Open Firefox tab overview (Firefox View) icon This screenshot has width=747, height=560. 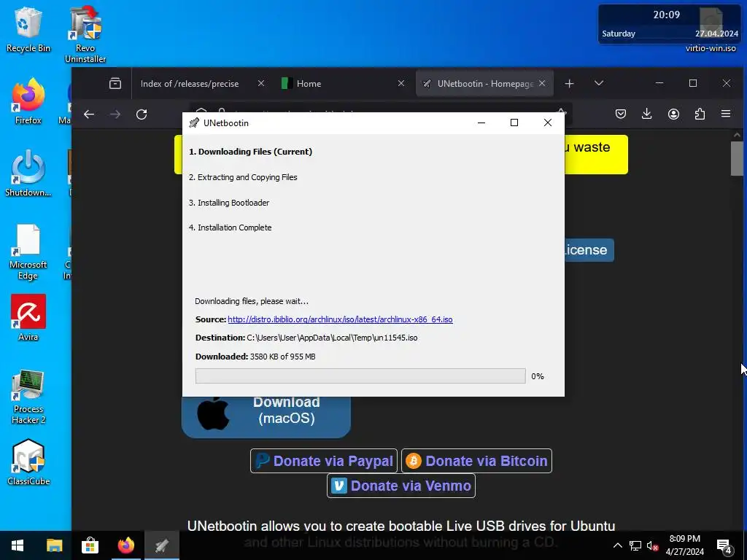coord(115,83)
